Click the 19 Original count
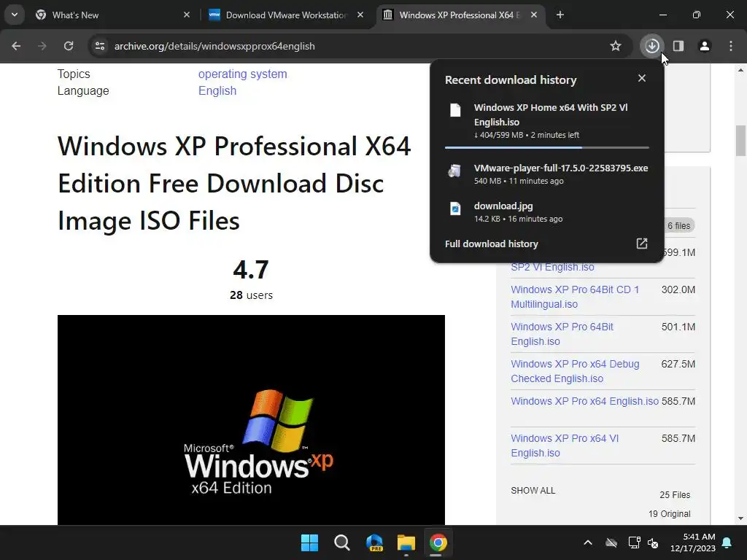 (x=670, y=514)
